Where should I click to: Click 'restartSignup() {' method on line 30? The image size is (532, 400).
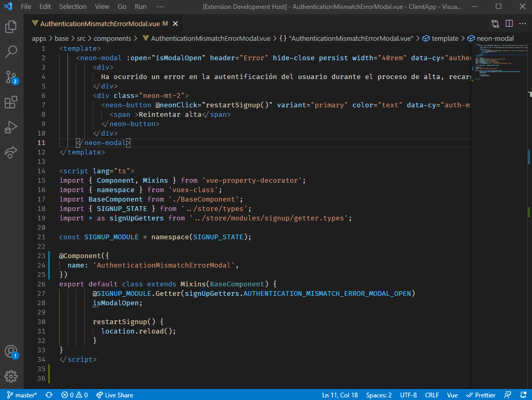tap(128, 321)
